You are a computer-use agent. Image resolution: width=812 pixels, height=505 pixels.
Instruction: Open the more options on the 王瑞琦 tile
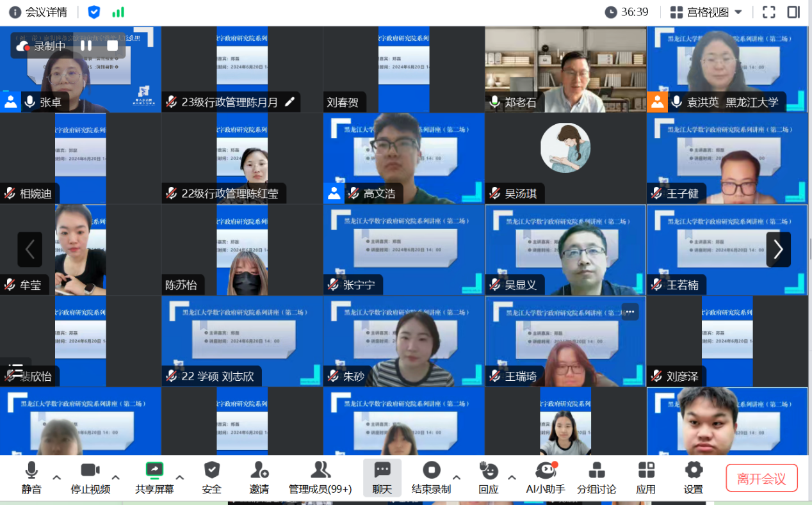coord(629,312)
